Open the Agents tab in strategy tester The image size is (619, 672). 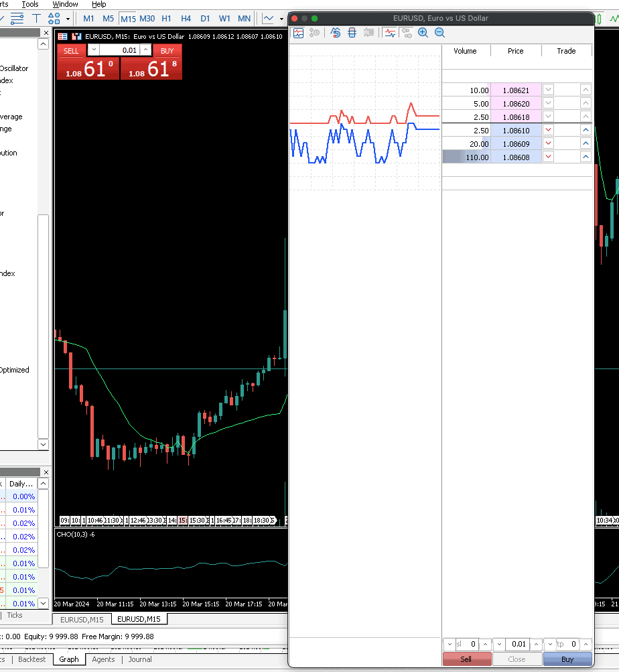pos(103,659)
